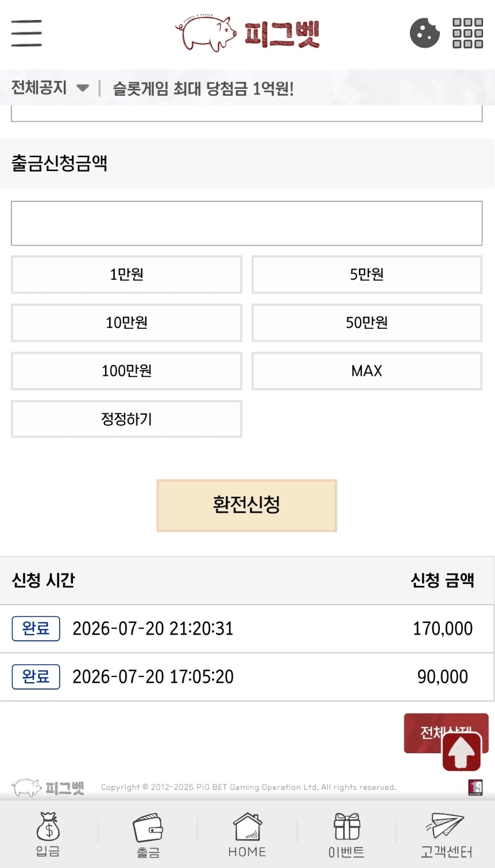Select the 5만원 amount button
The height and width of the screenshot is (868, 495).
point(367,275)
